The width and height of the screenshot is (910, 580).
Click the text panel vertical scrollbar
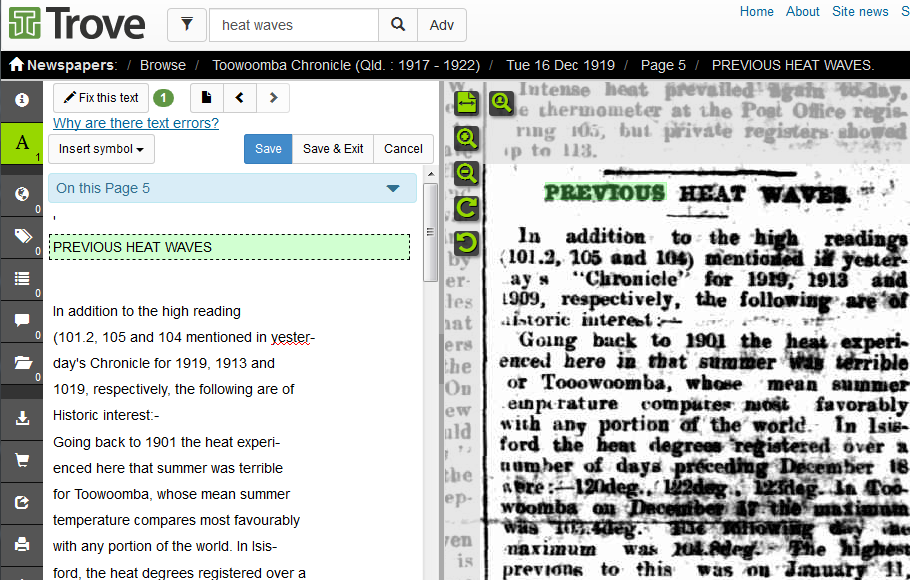[x=429, y=232]
